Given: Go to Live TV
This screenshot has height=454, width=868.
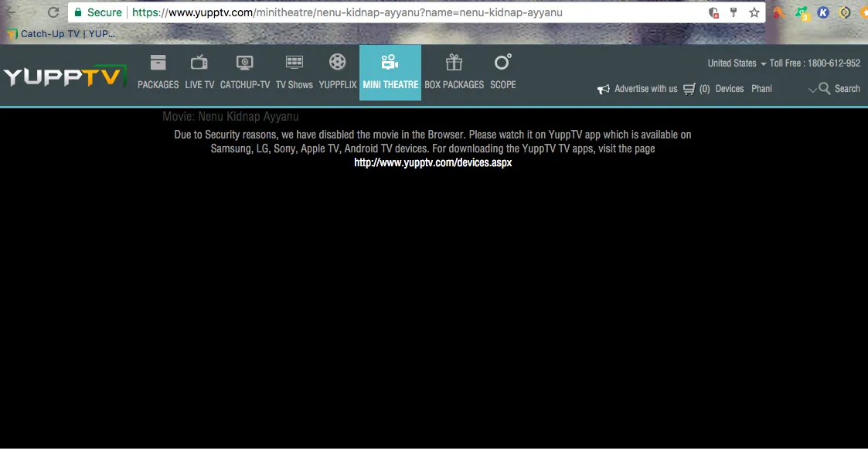Looking at the screenshot, I should pyautogui.click(x=199, y=73).
